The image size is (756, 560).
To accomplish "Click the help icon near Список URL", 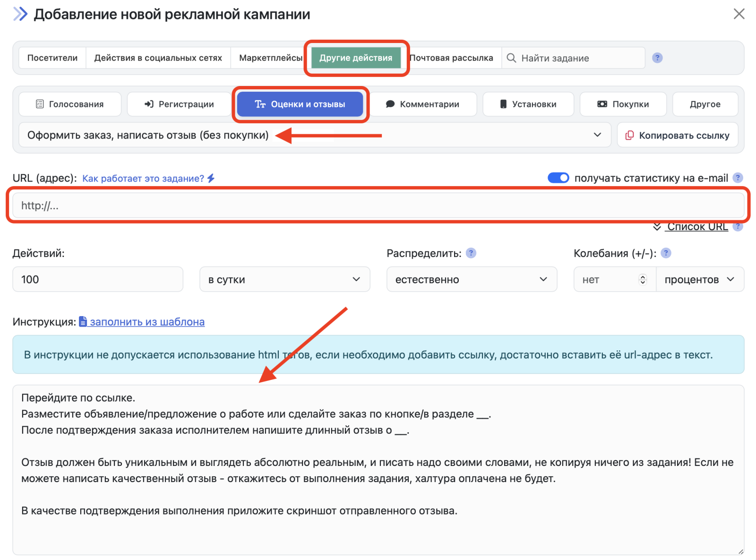I will click(738, 227).
